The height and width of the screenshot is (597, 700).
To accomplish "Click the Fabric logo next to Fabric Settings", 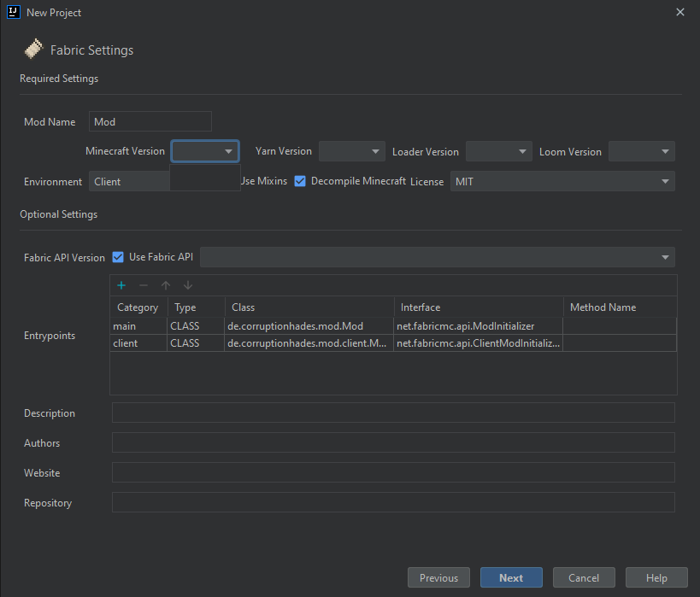I will (32, 49).
